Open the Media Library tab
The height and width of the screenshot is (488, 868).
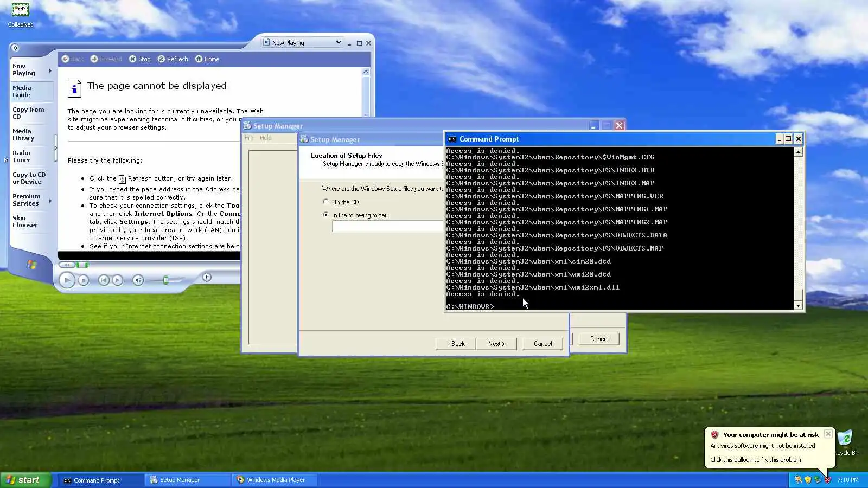32,134
